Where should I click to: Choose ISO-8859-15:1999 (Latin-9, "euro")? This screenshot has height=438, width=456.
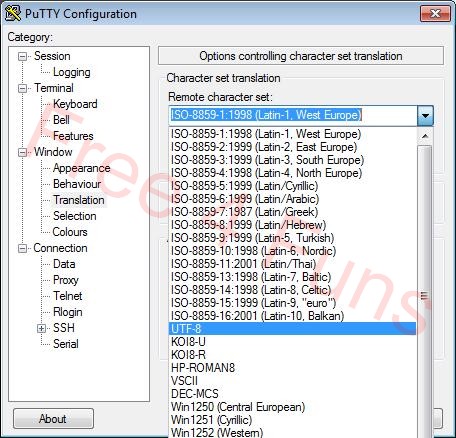pos(293,303)
